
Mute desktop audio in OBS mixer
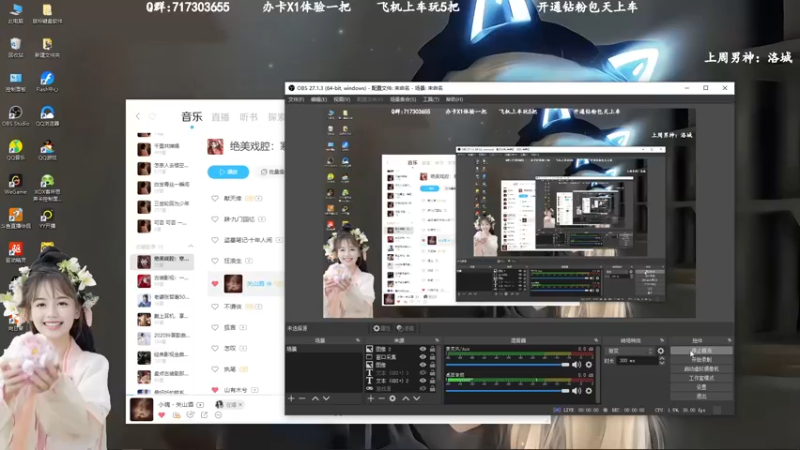577,391
